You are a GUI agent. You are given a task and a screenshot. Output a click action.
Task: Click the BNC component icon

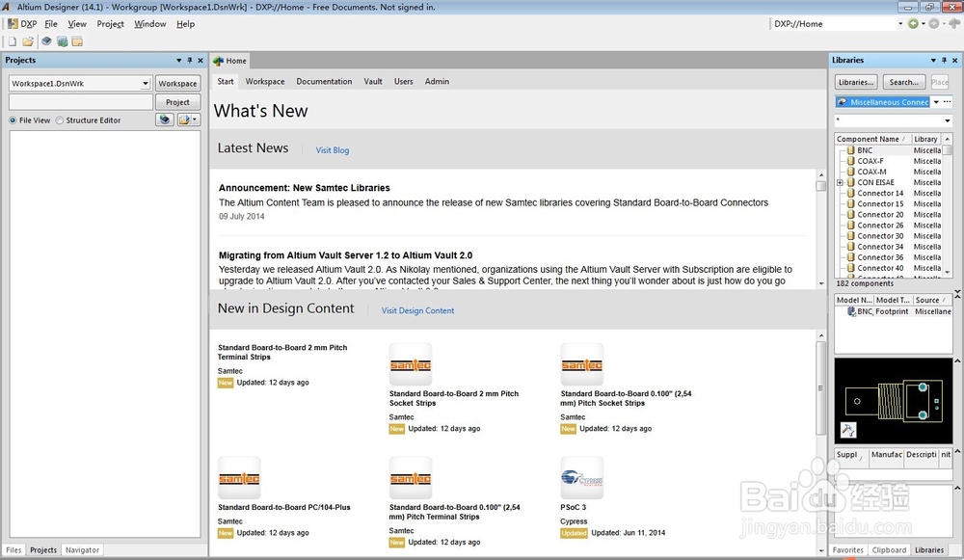851,150
